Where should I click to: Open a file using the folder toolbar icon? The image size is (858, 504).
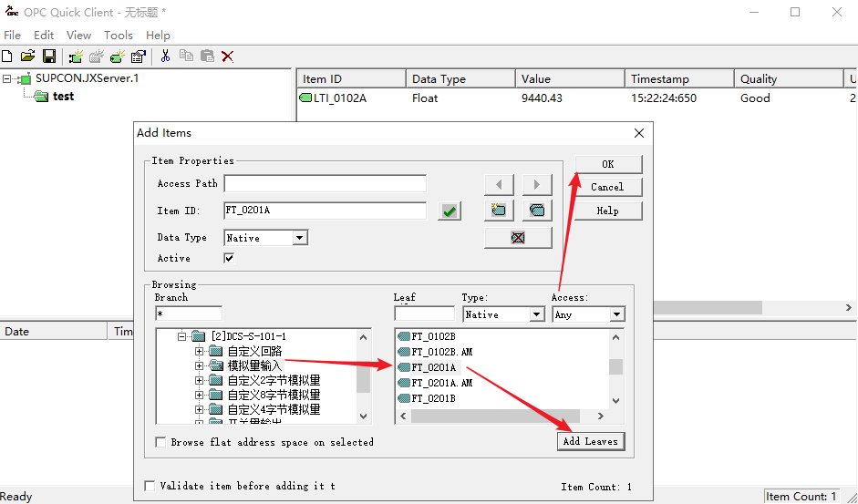coord(28,56)
